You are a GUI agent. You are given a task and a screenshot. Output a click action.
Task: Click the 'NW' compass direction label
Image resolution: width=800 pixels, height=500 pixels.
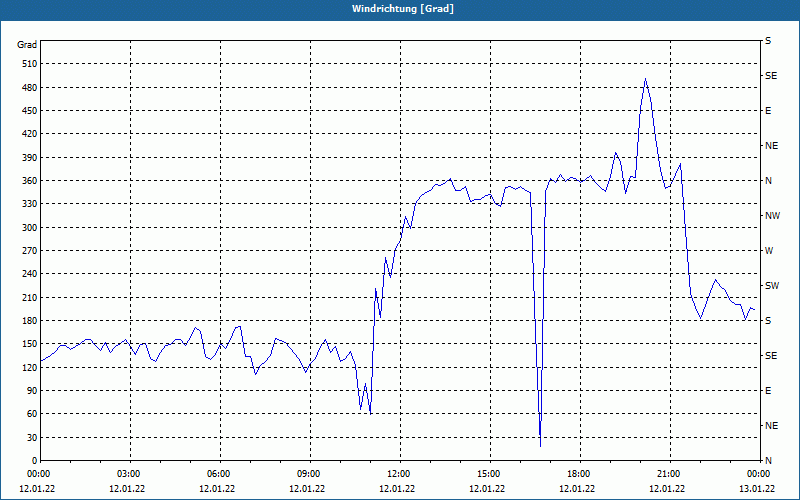pos(772,216)
